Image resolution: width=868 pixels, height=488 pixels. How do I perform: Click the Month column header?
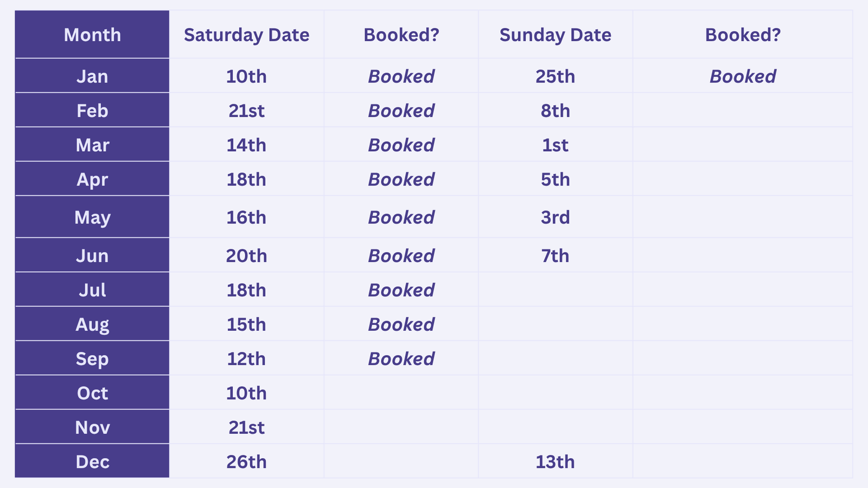point(92,35)
